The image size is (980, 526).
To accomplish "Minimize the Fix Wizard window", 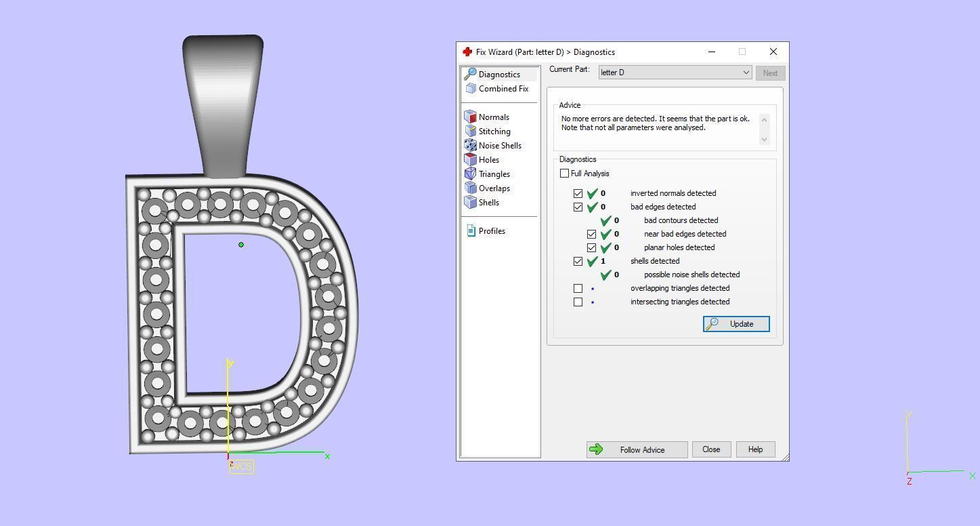I will pos(712,52).
